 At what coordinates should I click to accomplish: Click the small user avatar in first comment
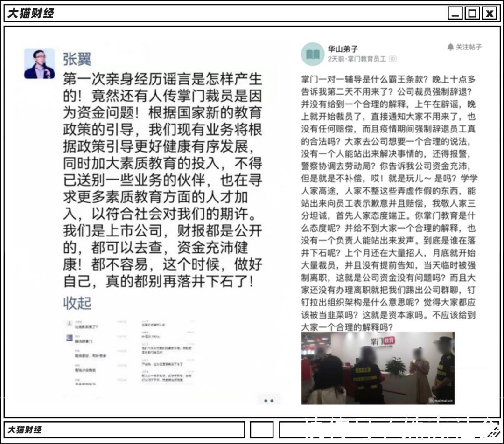pyautogui.click(x=69, y=323)
